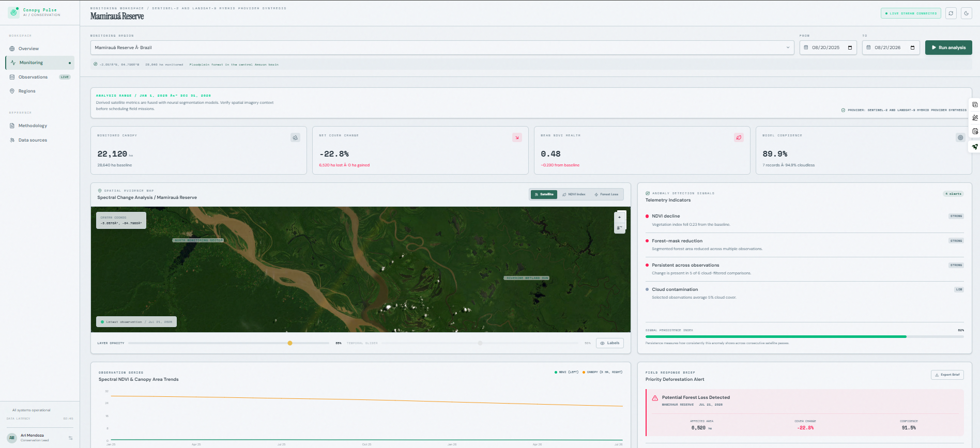Click the Export Brief button
The height and width of the screenshot is (448, 980).
point(947,375)
